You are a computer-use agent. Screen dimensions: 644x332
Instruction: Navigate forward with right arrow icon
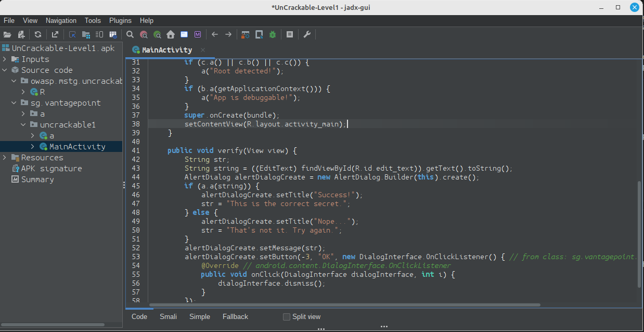click(x=228, y=34)
